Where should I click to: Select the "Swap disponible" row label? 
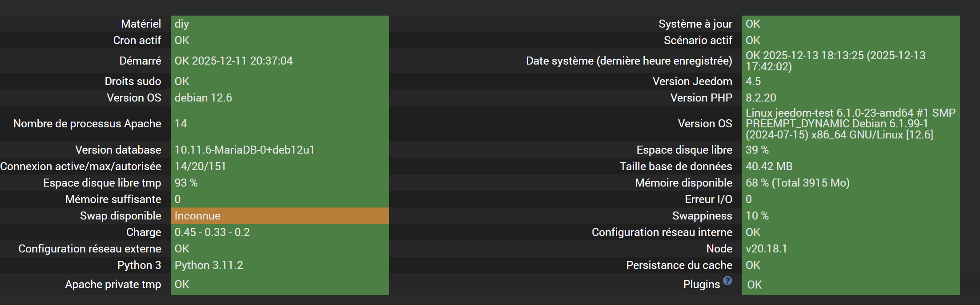tap(120, 216)
